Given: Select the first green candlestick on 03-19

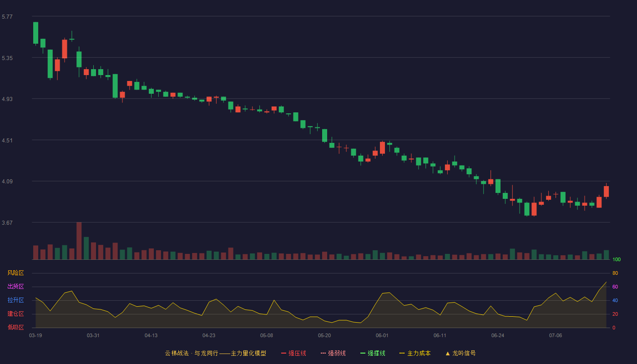Looking at the screenshot, I should point(35,33).
